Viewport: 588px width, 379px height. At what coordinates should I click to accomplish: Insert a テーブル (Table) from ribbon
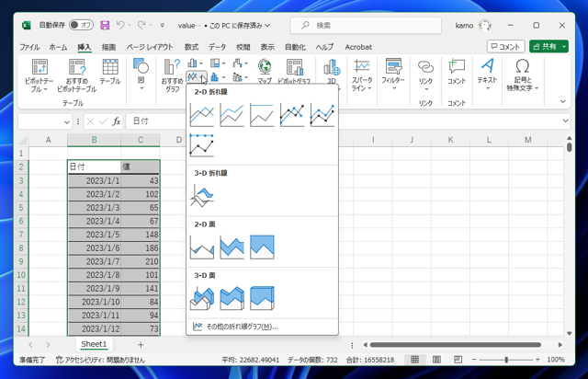(x=110, y=74)
